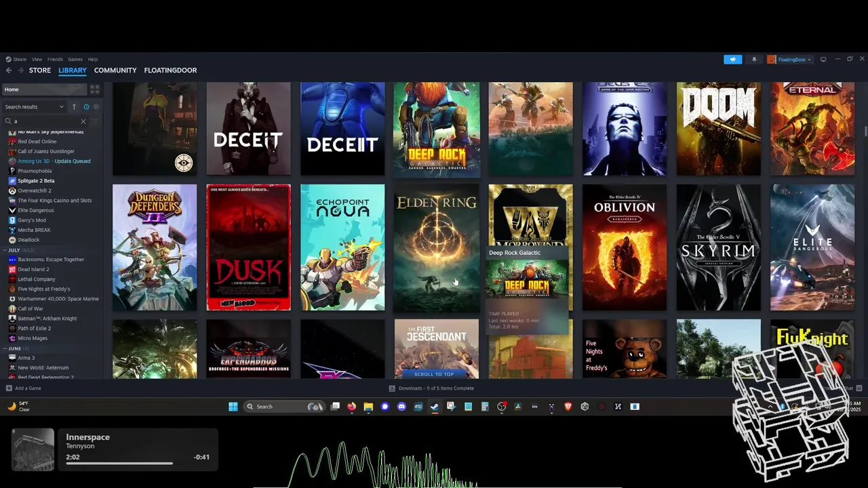Image resolution: width=868 pixels, height=488 pixels.
Task: Select Deadlock in sidebar
Action: coord(28,240)
